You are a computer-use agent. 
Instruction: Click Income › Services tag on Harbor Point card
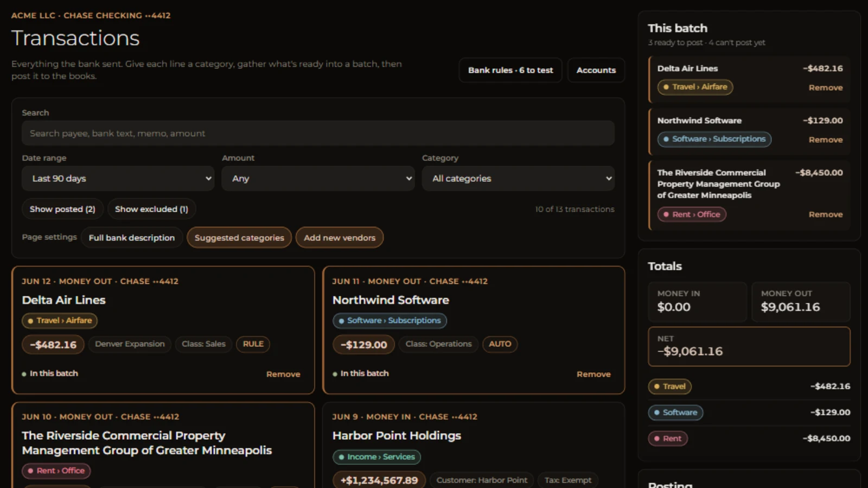376,457
